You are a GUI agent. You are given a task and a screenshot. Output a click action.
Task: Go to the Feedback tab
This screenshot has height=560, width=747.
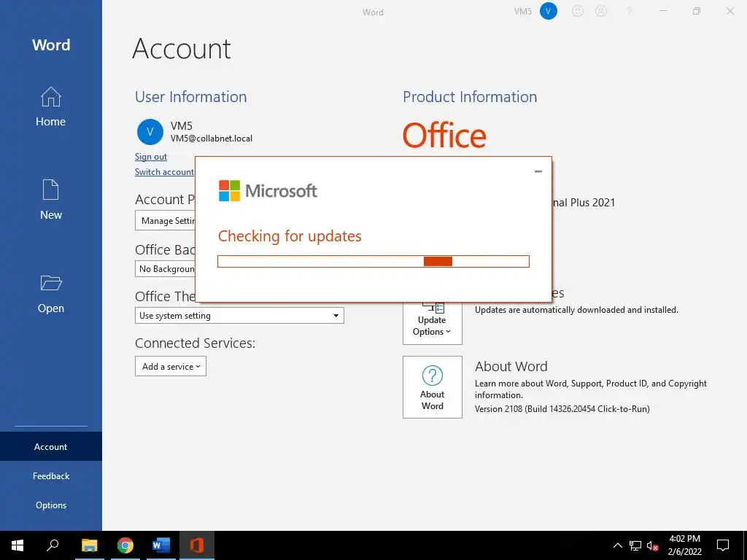click(x=50, y=475)
